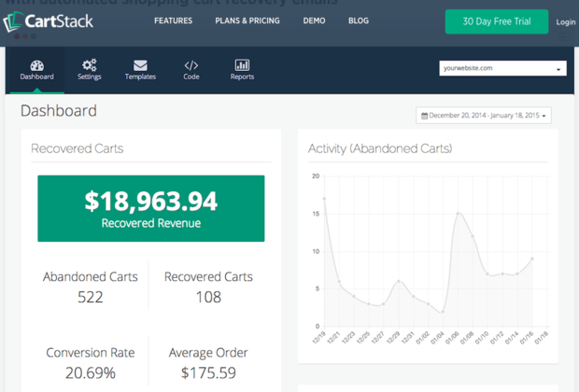Click the 01/04 lowest data point
The width and height of the screenshot is (579, 392).
coord(443,312)
